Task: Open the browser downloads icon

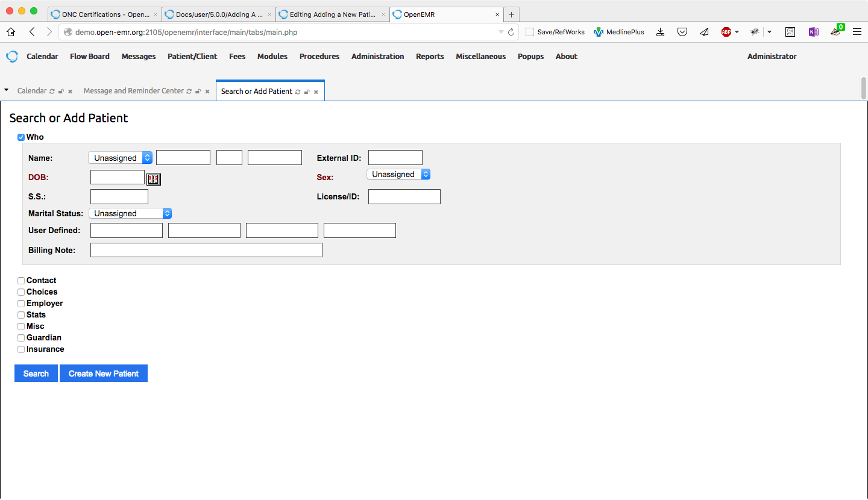Action: [x=661, y=32]
